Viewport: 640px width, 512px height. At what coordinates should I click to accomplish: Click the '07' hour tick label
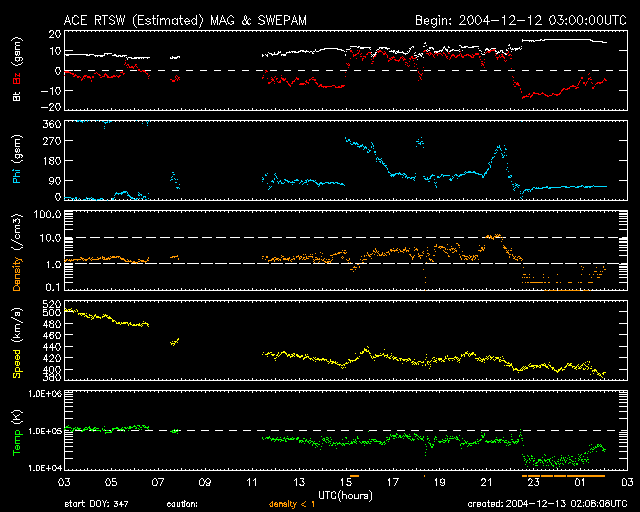pos(158,483)
